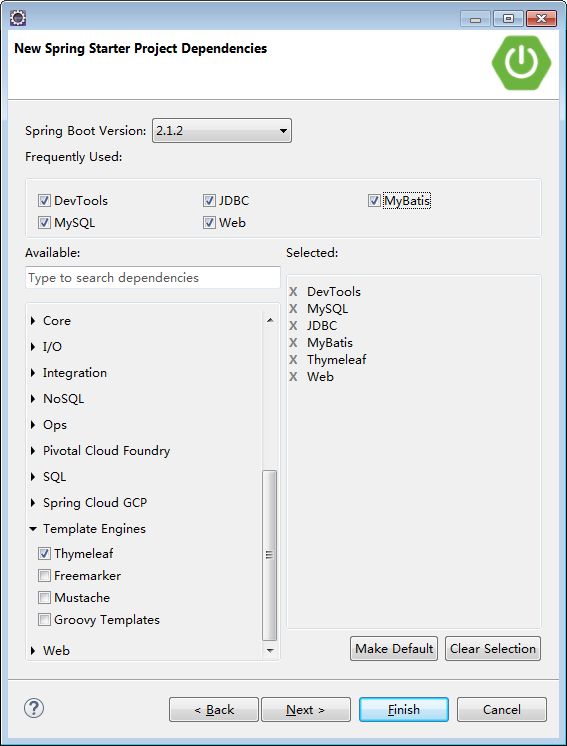Screen dimensions: 567x746
Task: Open the help question mark icon
Action: click(34, 708)
